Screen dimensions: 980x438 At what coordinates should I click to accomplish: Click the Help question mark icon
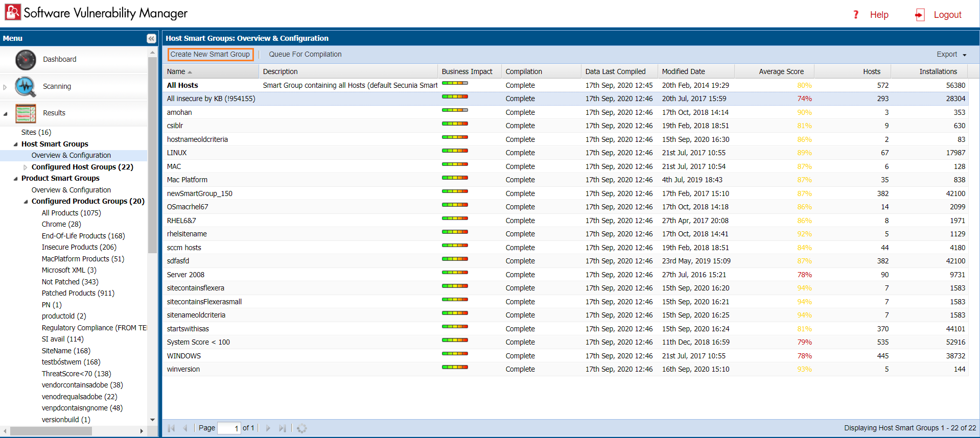[856, 15]
